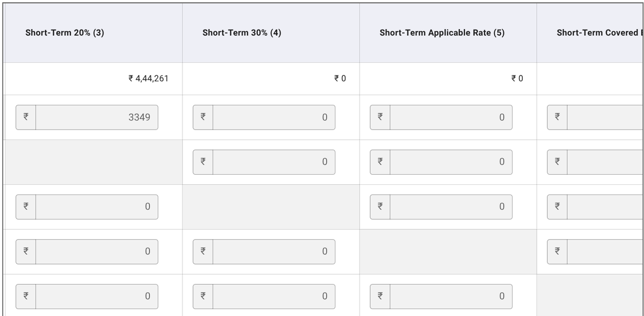Click the rupee icon in fourth row under Short-Term 30% (4)
This screenshot has height=316, width=644.
(203, 252)
